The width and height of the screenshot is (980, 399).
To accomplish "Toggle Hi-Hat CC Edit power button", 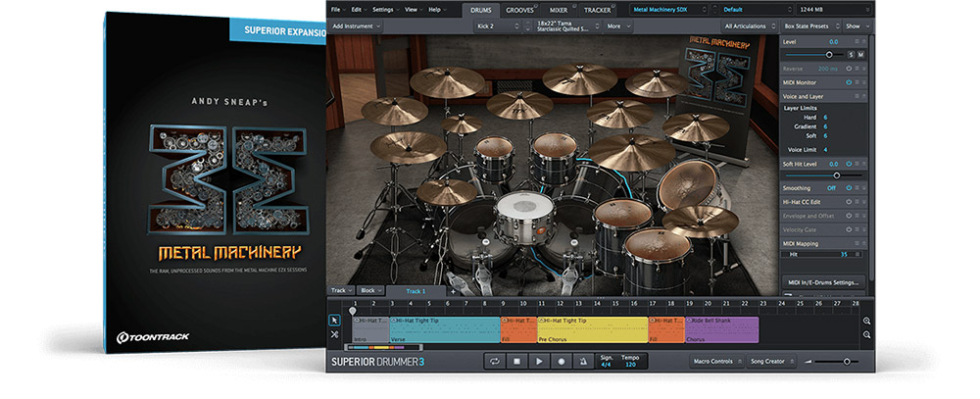I will click(849, 202).
